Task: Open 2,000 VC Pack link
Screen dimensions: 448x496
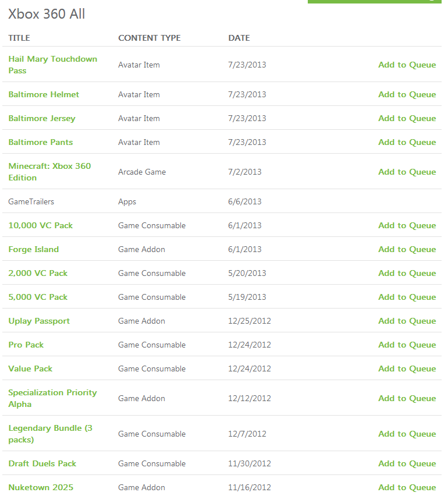Action: (38, 273)
